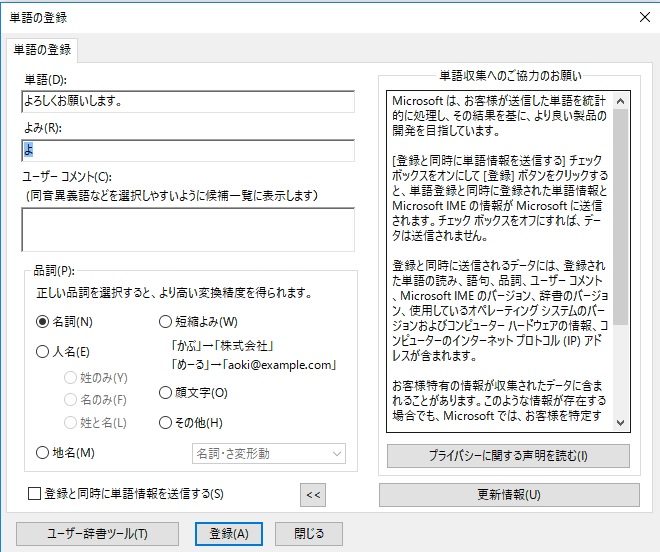Switch to the 単語の登録 tab
This screenshot has width=660, height=552.
click(42, 50)
